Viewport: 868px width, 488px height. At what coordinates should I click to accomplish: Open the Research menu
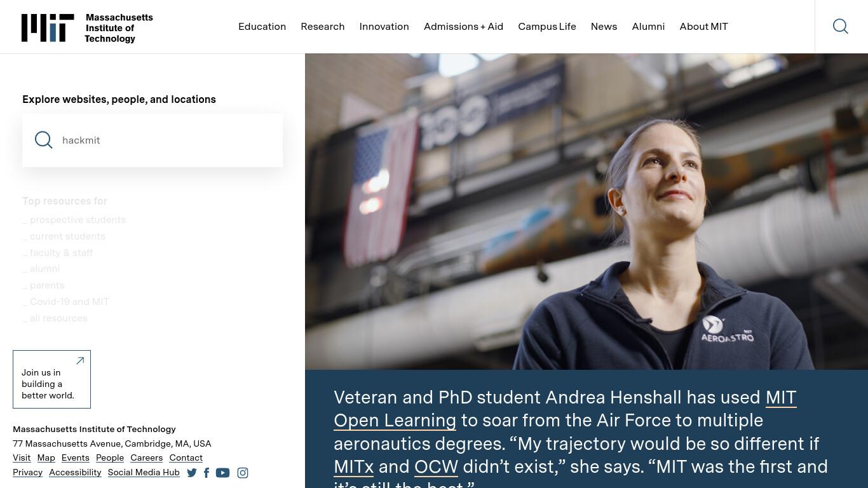tap(323, 27)
